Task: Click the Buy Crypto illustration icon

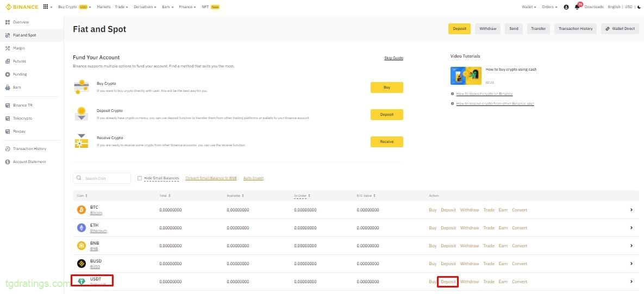Action: pyautogui.click(x=82, y=87)
